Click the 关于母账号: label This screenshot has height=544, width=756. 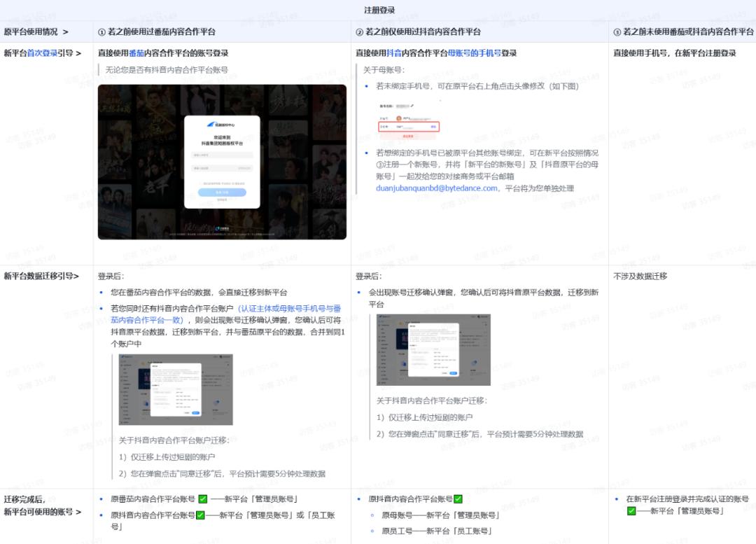tap(384, 70)
